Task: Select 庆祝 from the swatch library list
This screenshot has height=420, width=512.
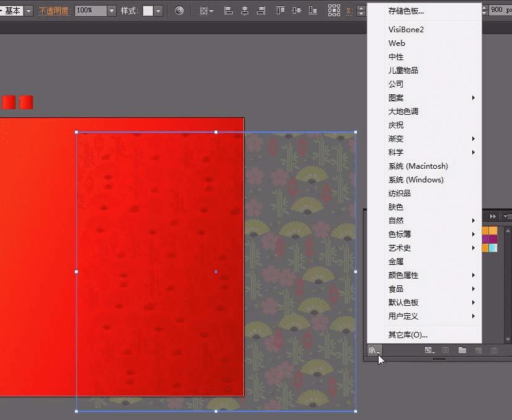Action: coord(396,125)
